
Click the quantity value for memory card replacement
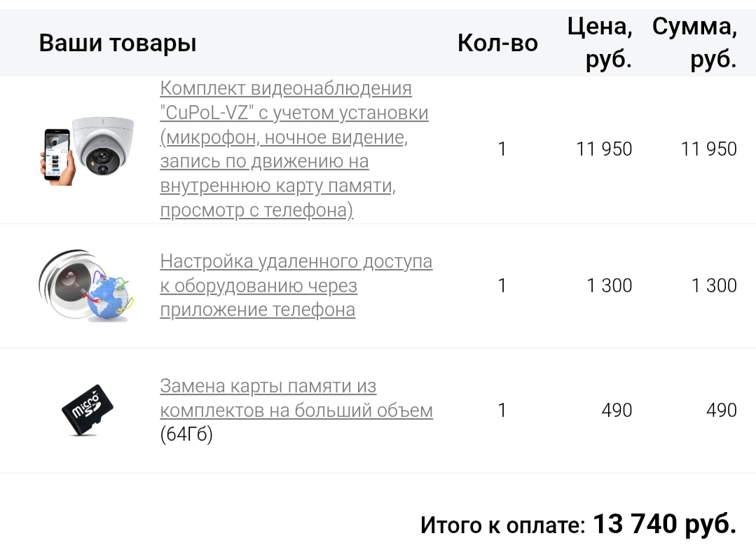click(x=502, y=410)
